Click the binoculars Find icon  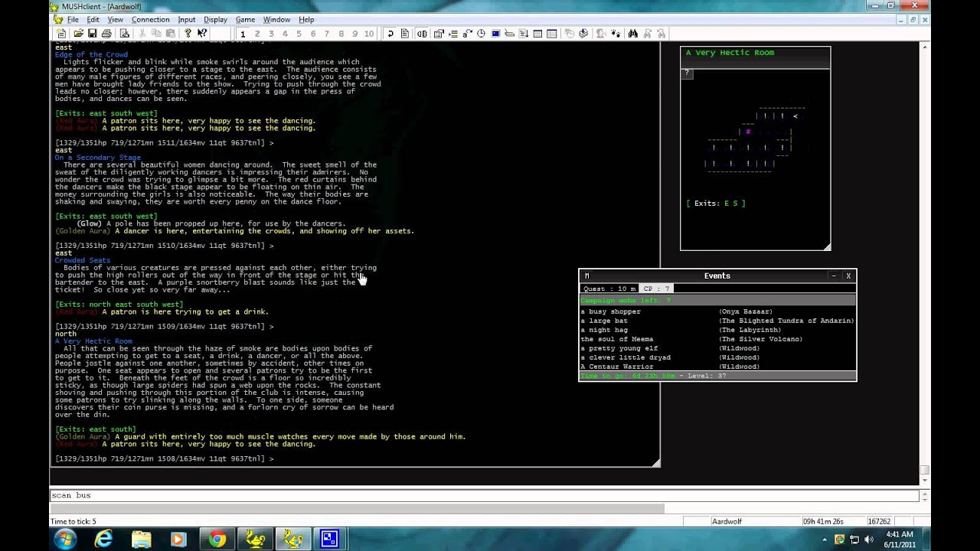[x=632, y=34]
